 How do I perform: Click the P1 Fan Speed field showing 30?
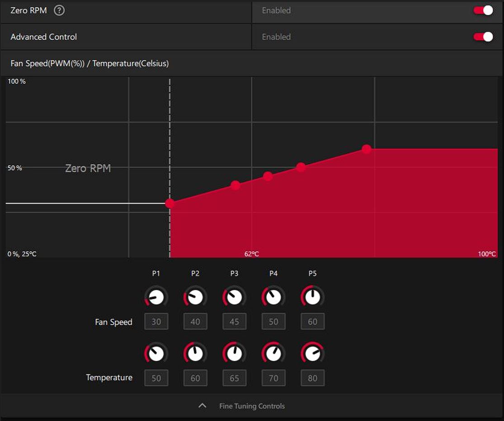[x=156, y=322]
